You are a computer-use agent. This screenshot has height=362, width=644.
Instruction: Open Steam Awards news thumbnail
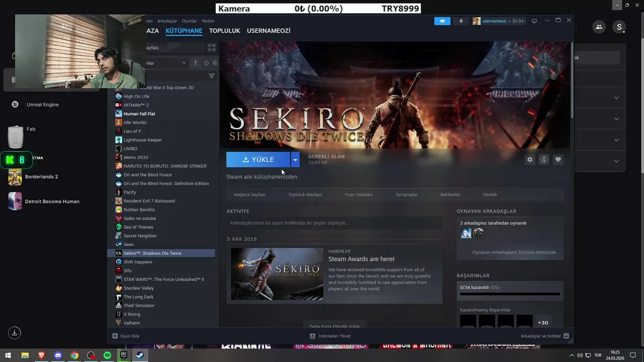[277, 274]
